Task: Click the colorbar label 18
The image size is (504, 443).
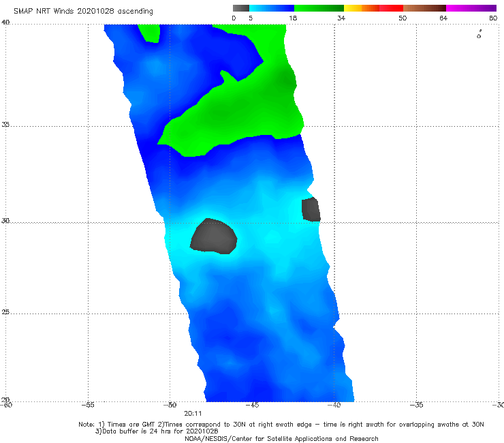Action: pos(293,18)
